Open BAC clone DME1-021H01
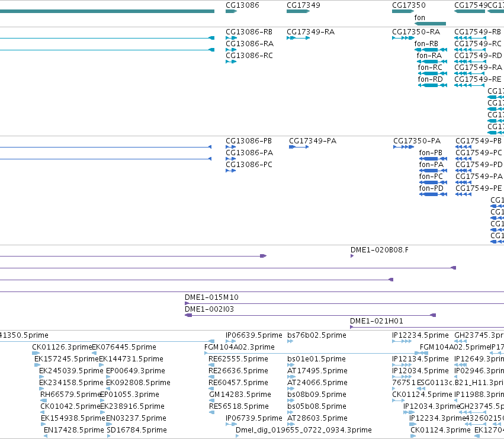The width and height of the screenshot is (504, 439). coord(377,321)
